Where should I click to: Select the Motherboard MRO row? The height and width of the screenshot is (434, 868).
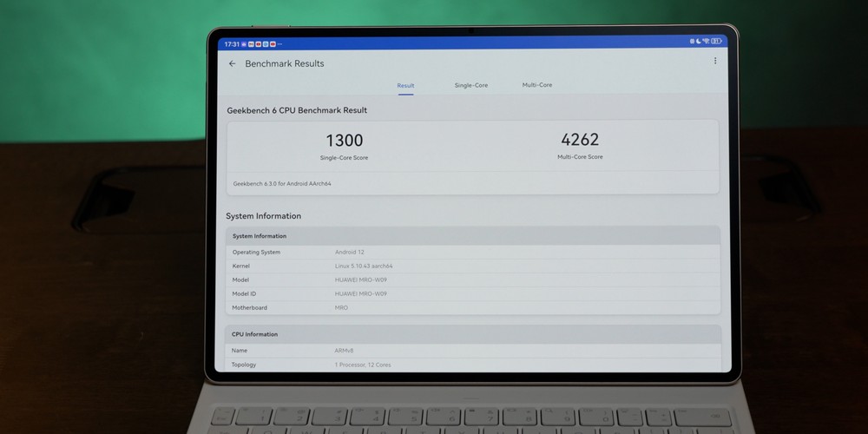coord(472,307)
